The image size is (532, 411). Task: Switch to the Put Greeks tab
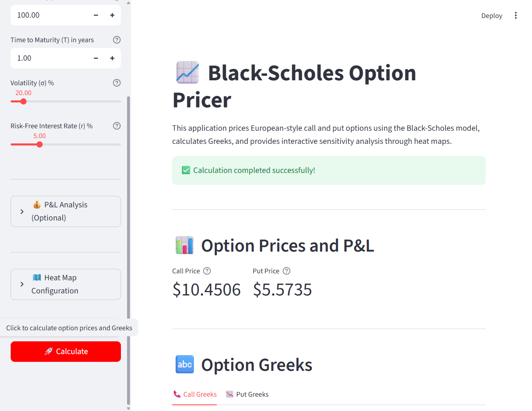tap(248, 394)
